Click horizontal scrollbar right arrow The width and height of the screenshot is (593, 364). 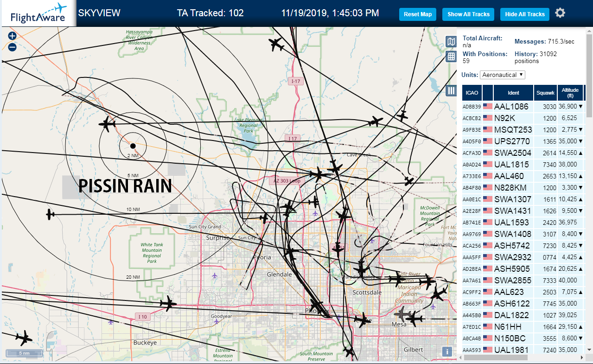[583, 358]
